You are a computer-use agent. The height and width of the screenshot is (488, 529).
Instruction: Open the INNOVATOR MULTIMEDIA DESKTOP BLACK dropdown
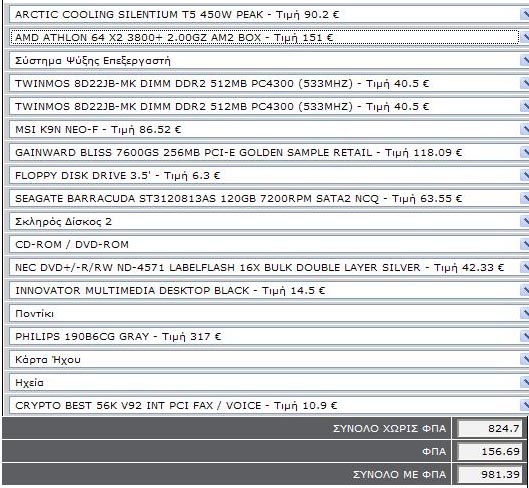point(269,290)
